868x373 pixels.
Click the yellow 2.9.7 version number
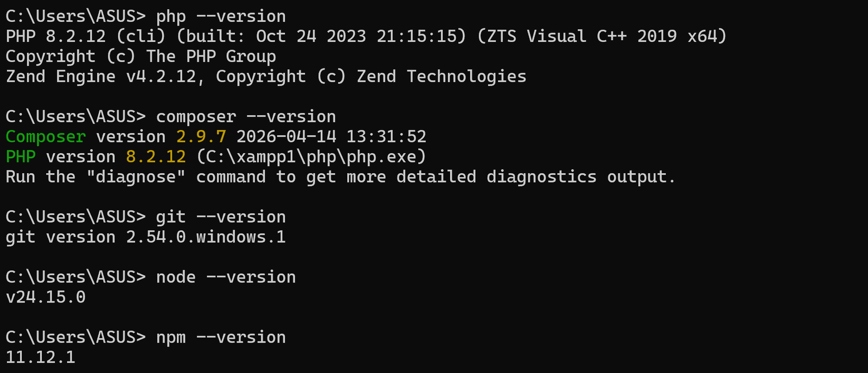pos(201,137)
